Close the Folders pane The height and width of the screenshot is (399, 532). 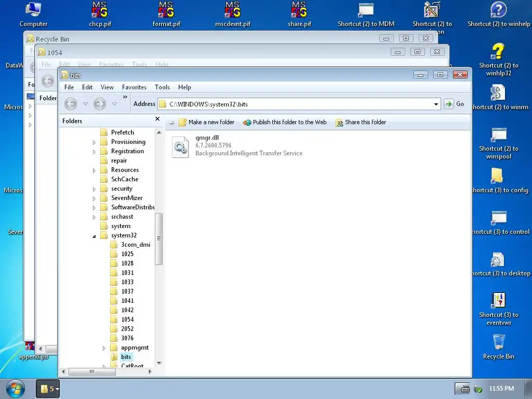tap(157, 119)
